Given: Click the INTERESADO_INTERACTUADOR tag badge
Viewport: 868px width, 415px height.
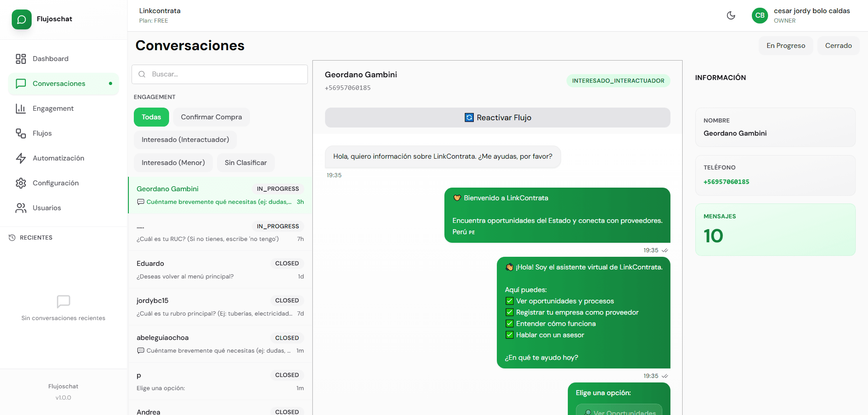Looking at the screenshot, I should [618, 81].
